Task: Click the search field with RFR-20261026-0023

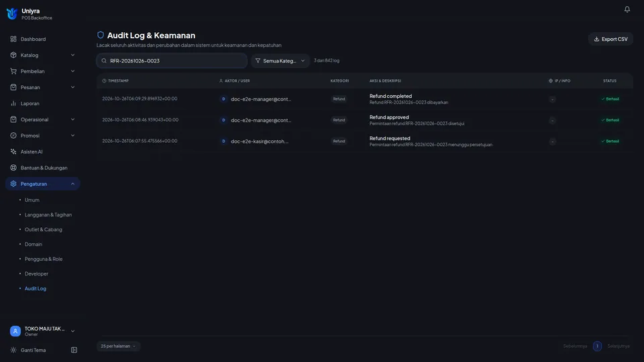Action: pos(172,61)
